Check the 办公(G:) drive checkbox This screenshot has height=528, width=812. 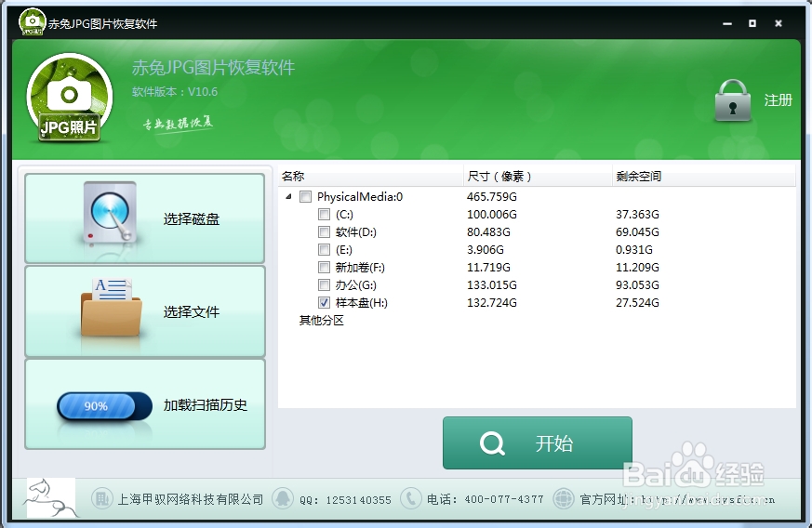point(325,284)
